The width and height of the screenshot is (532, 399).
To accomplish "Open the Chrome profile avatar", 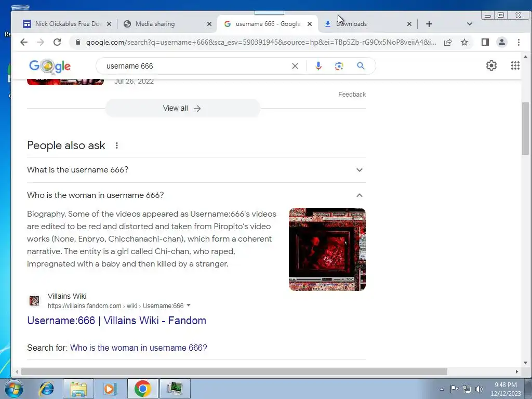I will tap(502, 42).
